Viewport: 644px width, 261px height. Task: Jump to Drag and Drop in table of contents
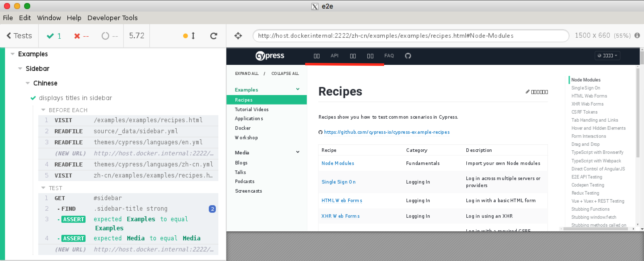click(585, 144)
